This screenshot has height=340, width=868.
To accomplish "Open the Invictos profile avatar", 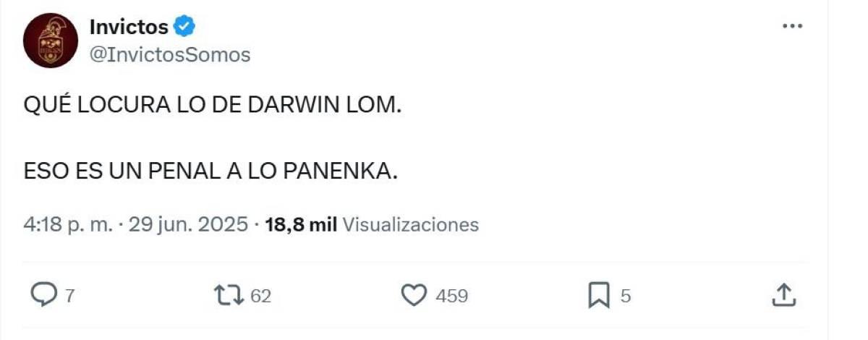I will coord(50,41).
